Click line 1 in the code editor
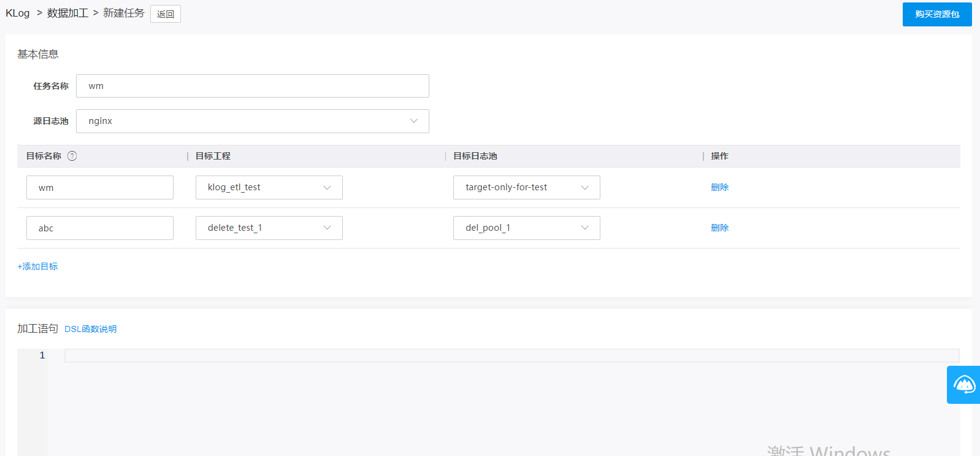980x456 pixels. coord(511,355)
